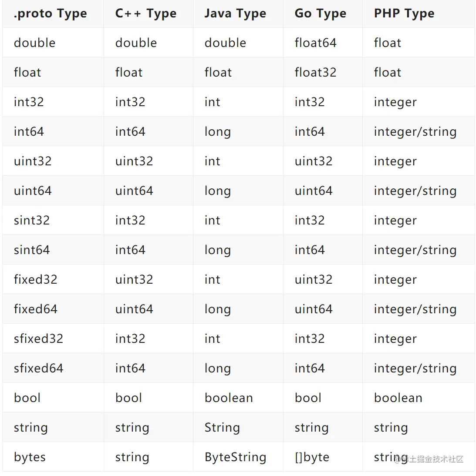Click the "C++ Type" column header

coord(145,13)
